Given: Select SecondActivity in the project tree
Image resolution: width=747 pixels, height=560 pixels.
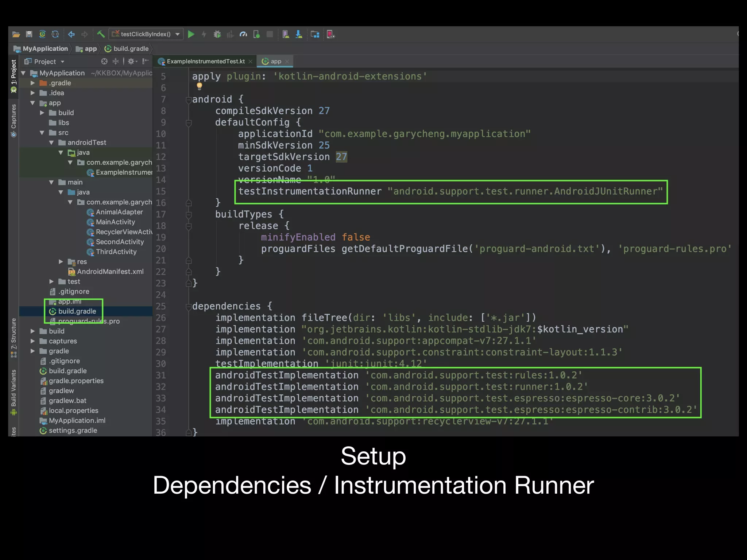Looking at the screenshot, I should [115, 242].
